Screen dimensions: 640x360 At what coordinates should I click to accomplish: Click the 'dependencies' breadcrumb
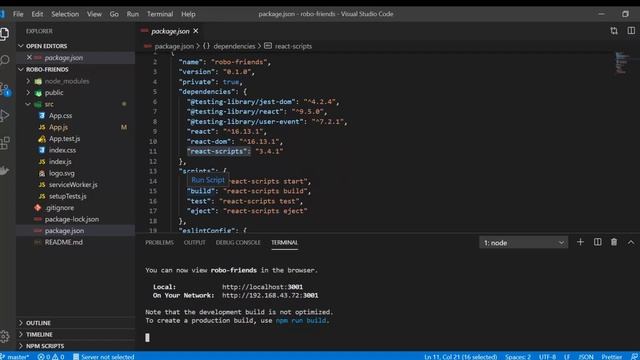234,46
